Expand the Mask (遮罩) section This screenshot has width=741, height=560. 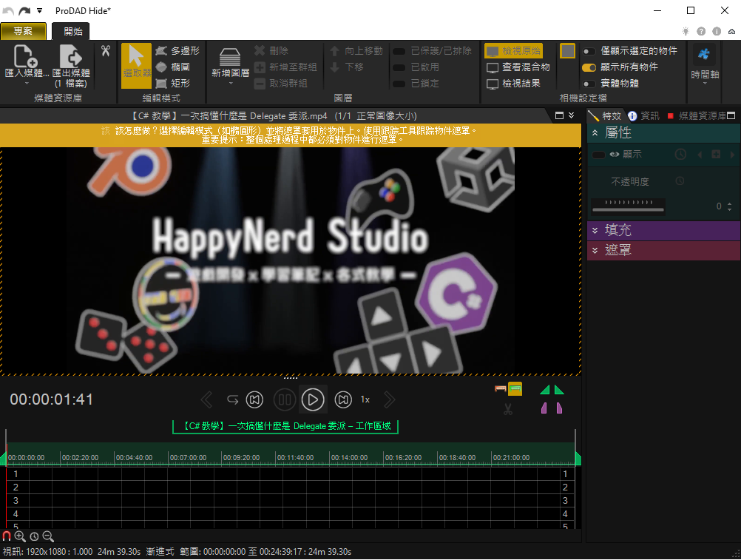coord(595,250)
